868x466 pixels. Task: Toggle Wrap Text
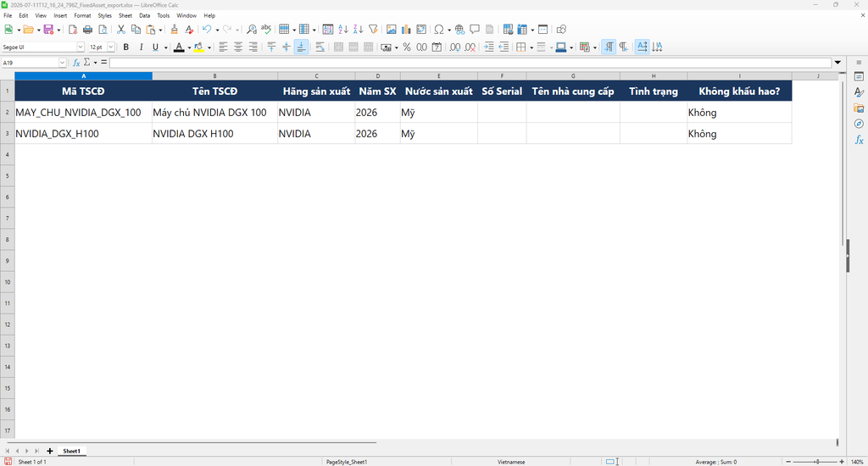click(x=320, y=47)
